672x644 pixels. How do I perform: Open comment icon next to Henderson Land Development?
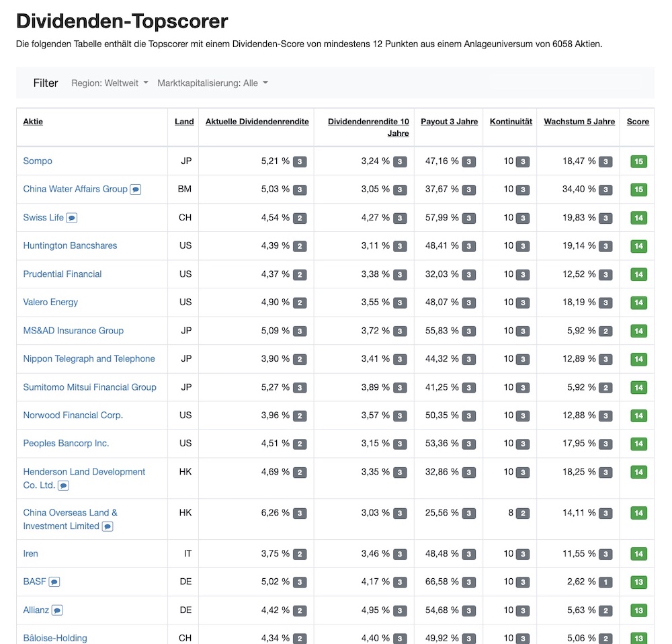point(63,486)
